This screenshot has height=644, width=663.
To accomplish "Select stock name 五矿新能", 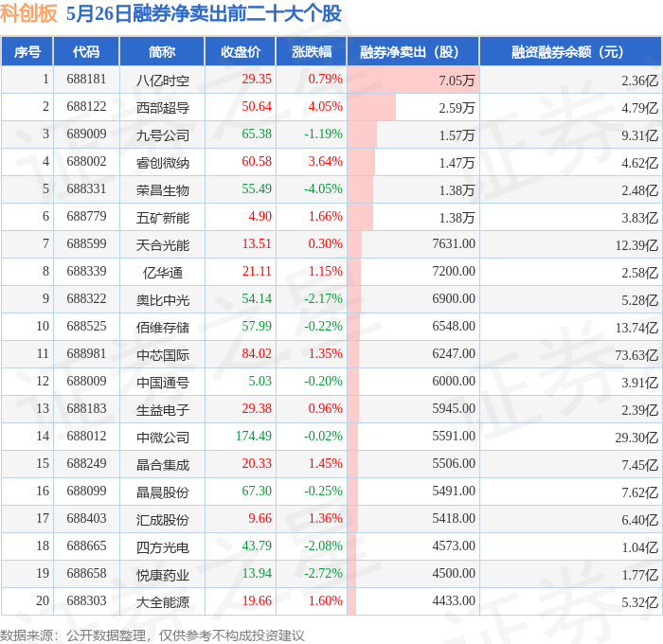I will click(163, 217).
